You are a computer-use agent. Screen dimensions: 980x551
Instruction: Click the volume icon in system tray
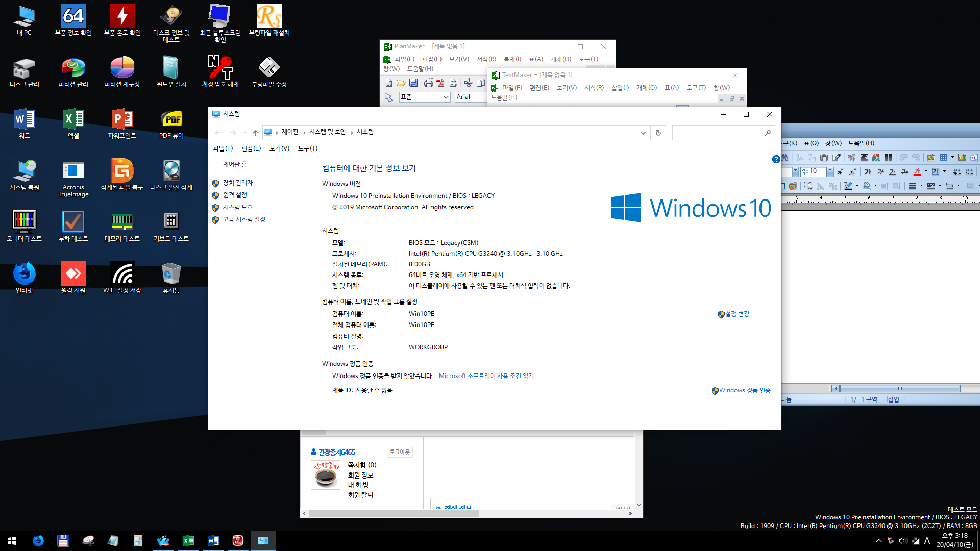[902, 541]
